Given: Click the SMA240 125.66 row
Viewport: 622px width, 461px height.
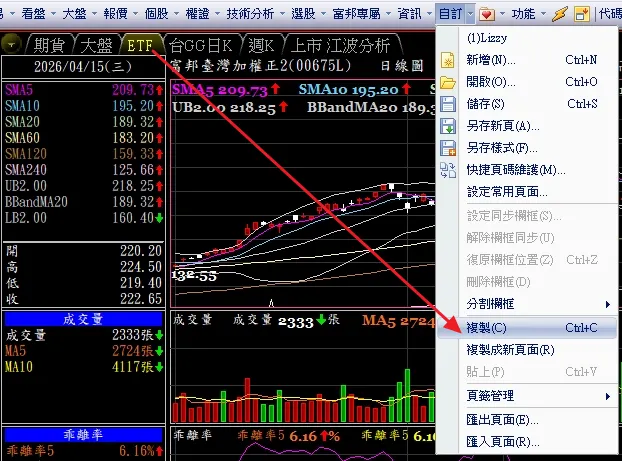Looking at the screenshot, I should (84, 170).
